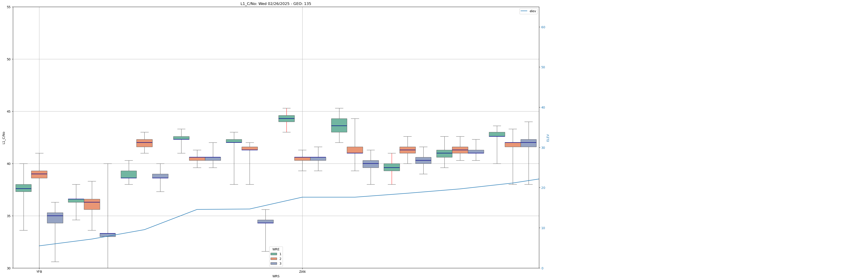This screenshot has width=868, height=280.
Task: Click the 10 tick on right axis
Action: tap(543, 228)
